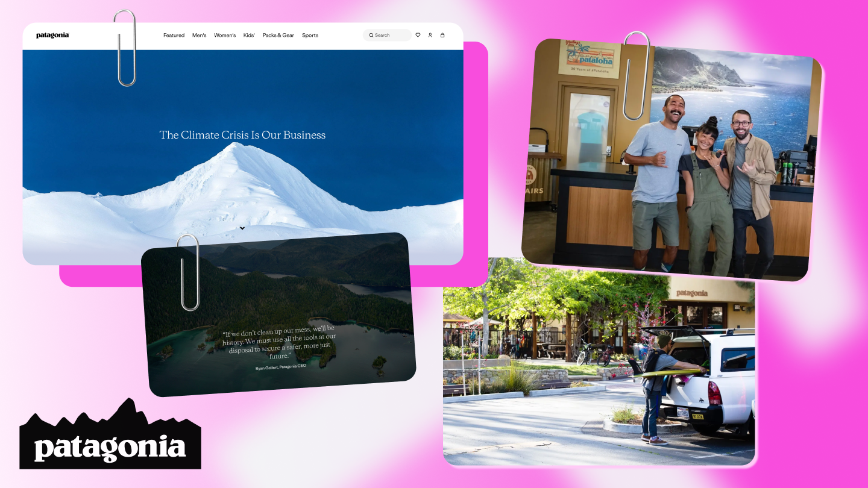Viewport: 868px width, 488px height.
Task: Click the magnifying glass search icon
Action: click(371, 35)
